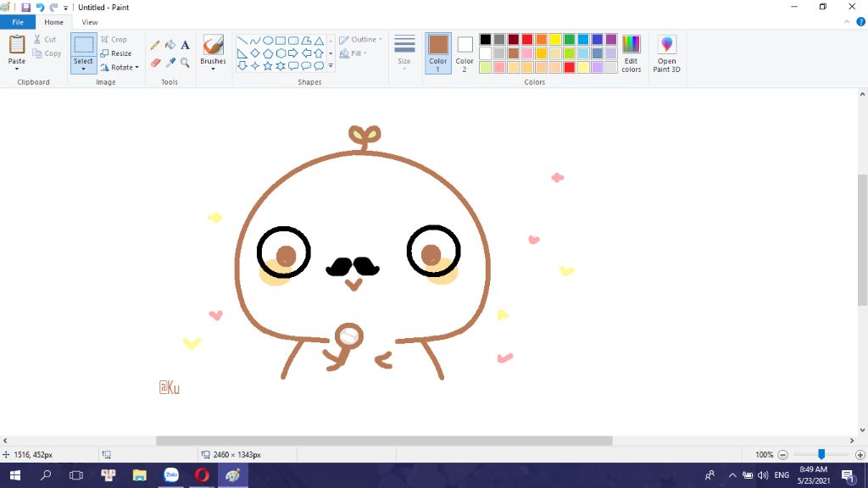Switch to the Home tab

coord(53,22)
